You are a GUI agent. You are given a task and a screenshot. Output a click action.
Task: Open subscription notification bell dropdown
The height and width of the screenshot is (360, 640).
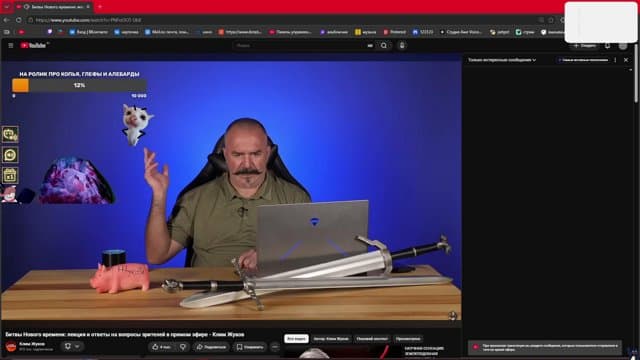click(72, 347)
